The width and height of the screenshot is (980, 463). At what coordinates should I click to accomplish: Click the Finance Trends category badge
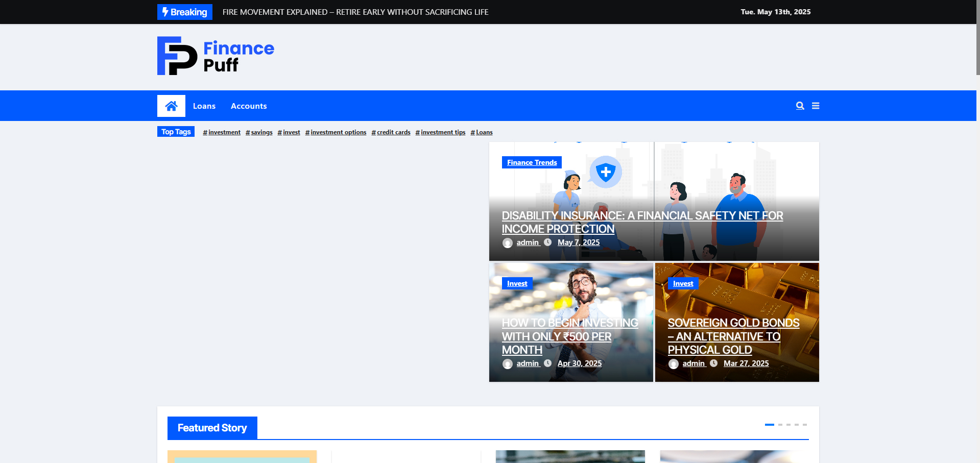pyautogui.click(x=532, y=162)
